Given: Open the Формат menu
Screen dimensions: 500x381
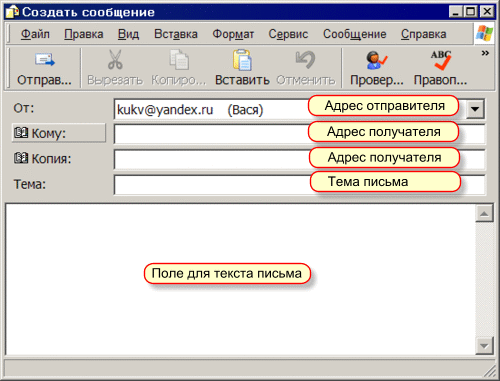Looking at the screenshot, I should 233,34.
